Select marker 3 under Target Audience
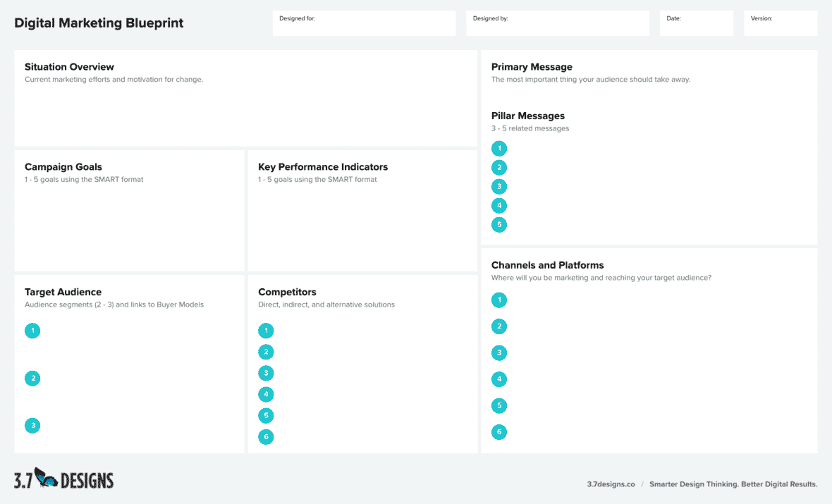The width and height of the screenshot is (832, 504). (x=32, y=425)
